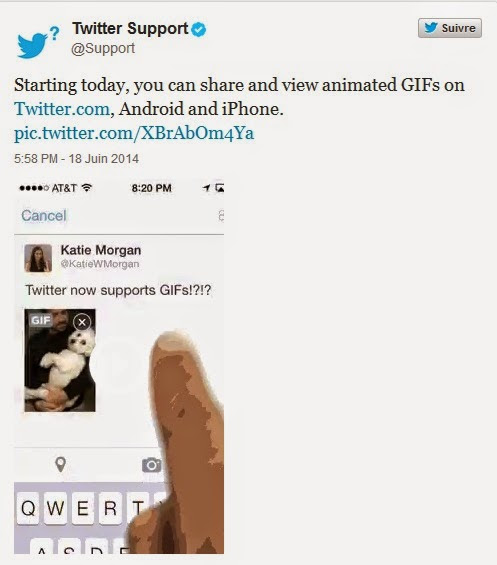The height and width of the screenshot is (565, 497).
Task: Open the pic.twitter.com/XBrAbOm4Ya link
Action: 134,133
